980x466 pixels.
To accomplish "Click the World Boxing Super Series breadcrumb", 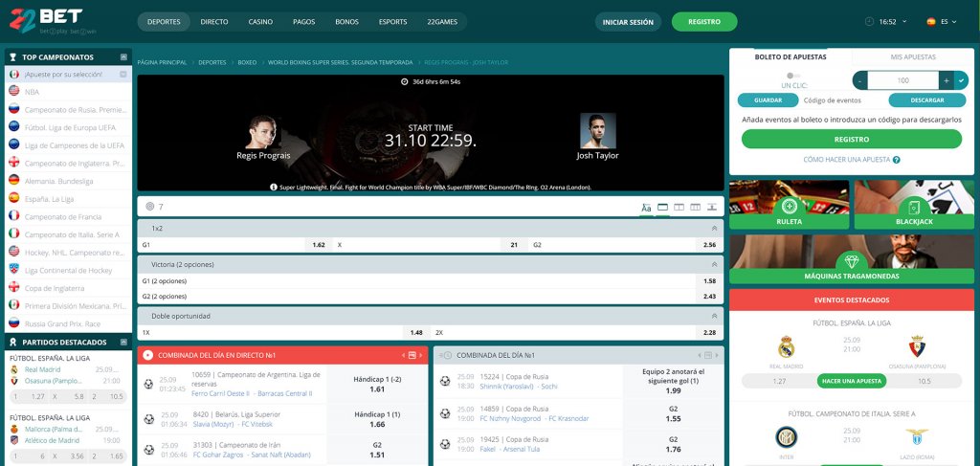I will coord(341,62).
